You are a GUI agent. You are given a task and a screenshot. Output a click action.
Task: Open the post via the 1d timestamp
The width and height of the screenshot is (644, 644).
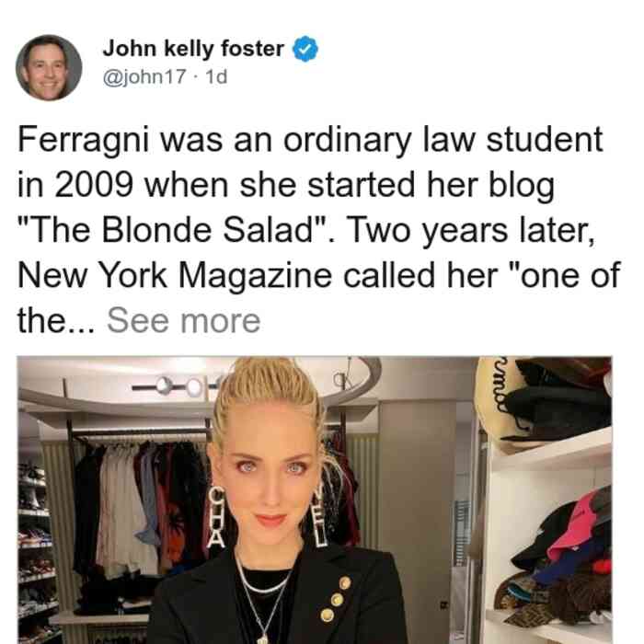[216, 76]
